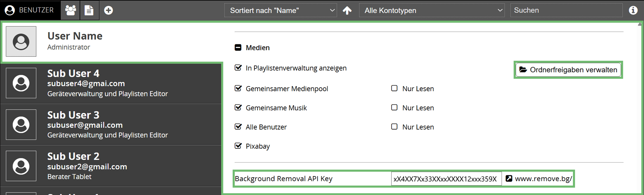Reverse sort order with the up arrow

347,10
